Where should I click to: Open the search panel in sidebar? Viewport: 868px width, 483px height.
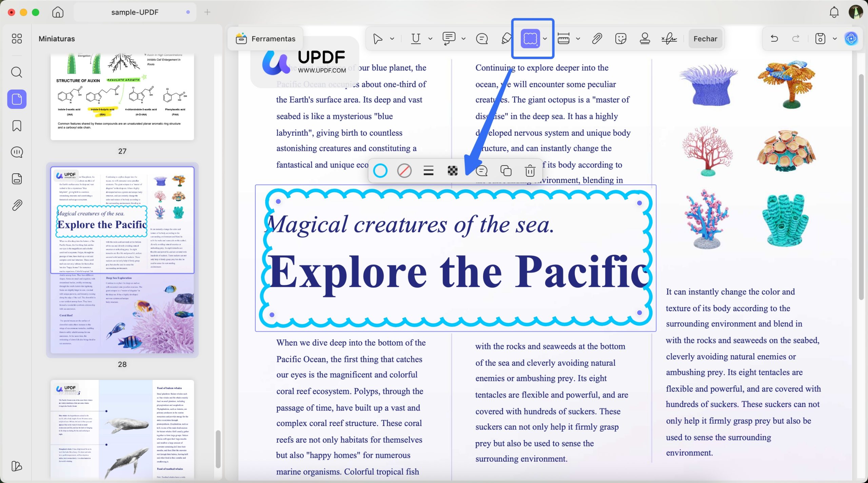(17, 72)
